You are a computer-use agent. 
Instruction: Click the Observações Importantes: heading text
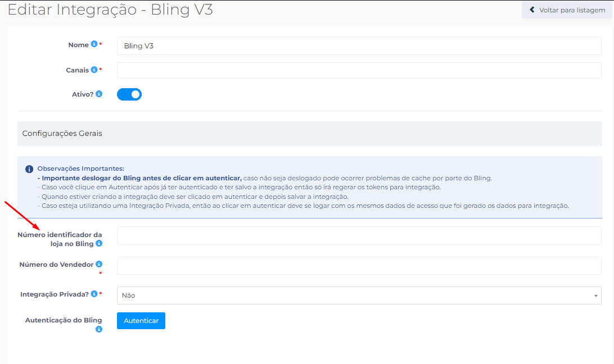tap(80, 169)
